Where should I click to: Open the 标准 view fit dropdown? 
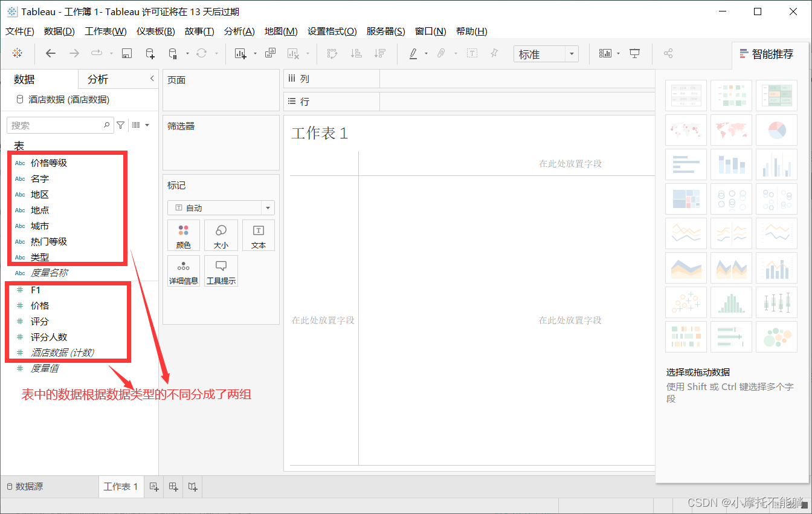point(546,54)
